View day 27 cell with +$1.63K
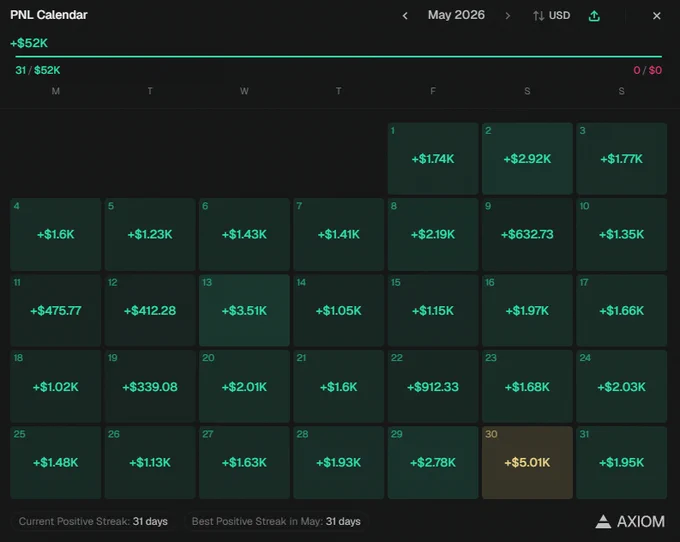The height and width of the screenshot is (542, 680). point(244,463)
